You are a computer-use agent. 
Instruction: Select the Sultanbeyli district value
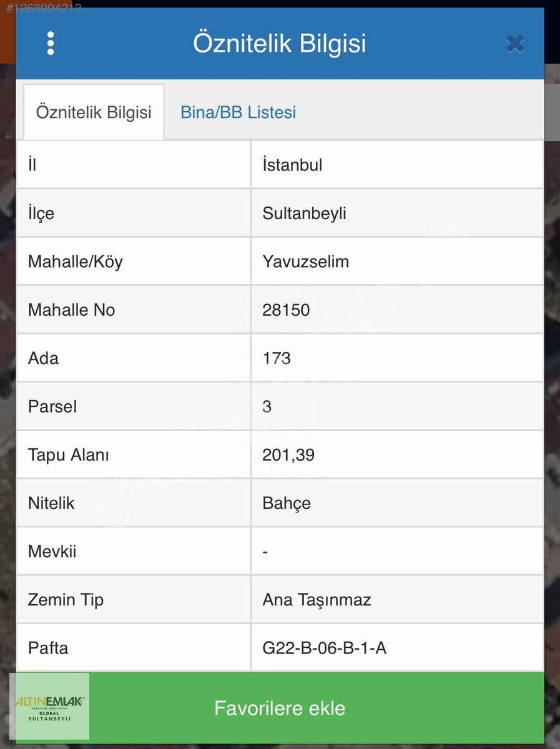tap(304, 213)
